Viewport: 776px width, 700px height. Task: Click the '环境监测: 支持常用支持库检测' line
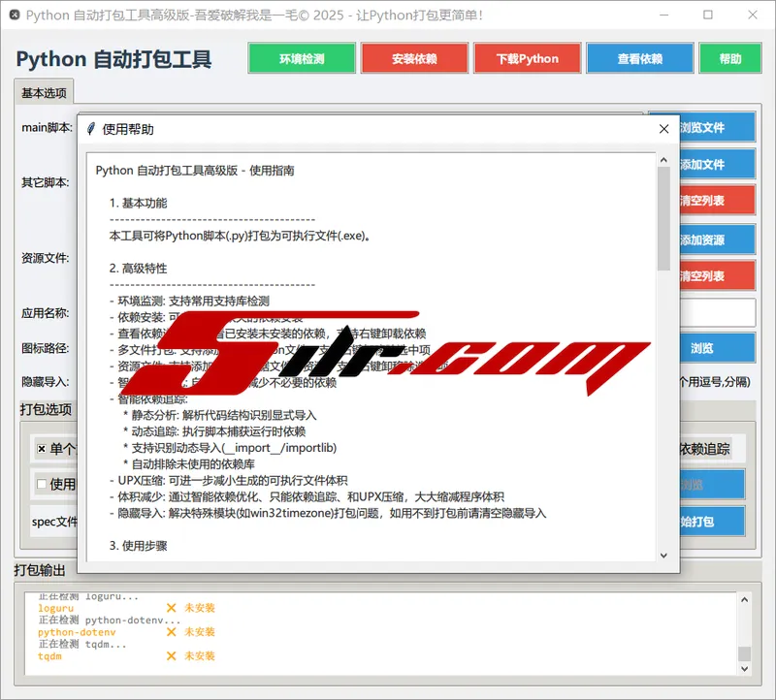click(189, 301)
